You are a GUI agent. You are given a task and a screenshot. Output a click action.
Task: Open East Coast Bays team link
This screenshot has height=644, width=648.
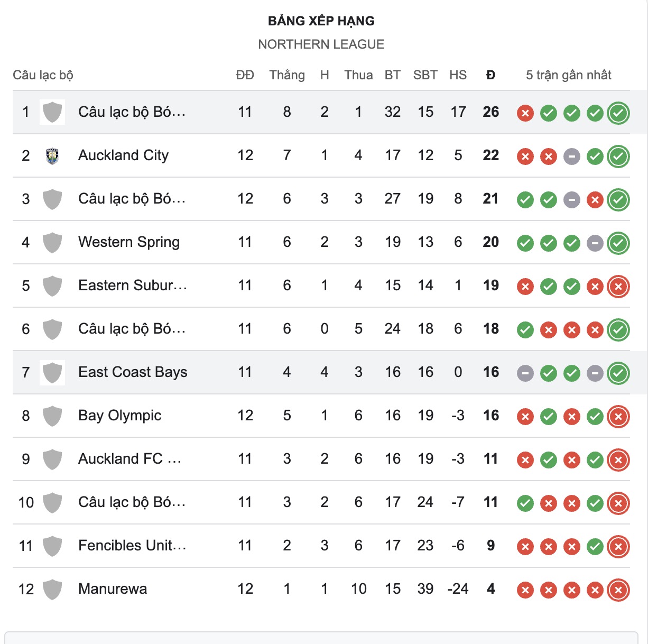click(x=133, y=372)
